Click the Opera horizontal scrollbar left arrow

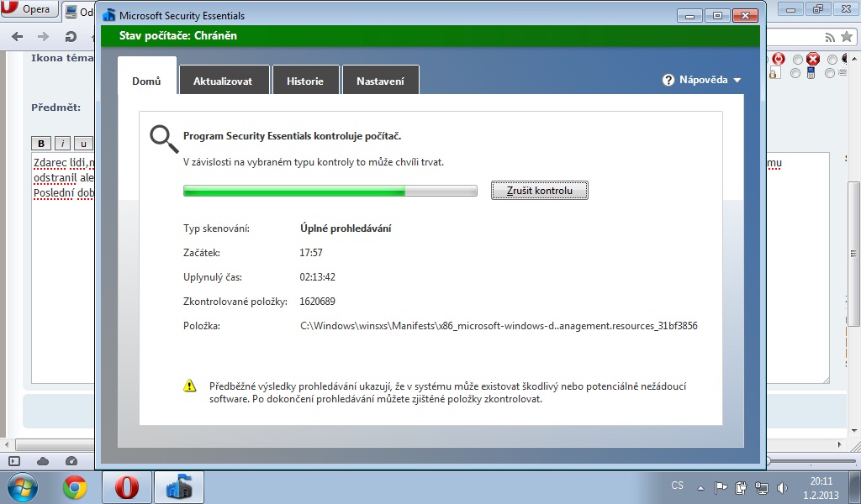(6, 444)
